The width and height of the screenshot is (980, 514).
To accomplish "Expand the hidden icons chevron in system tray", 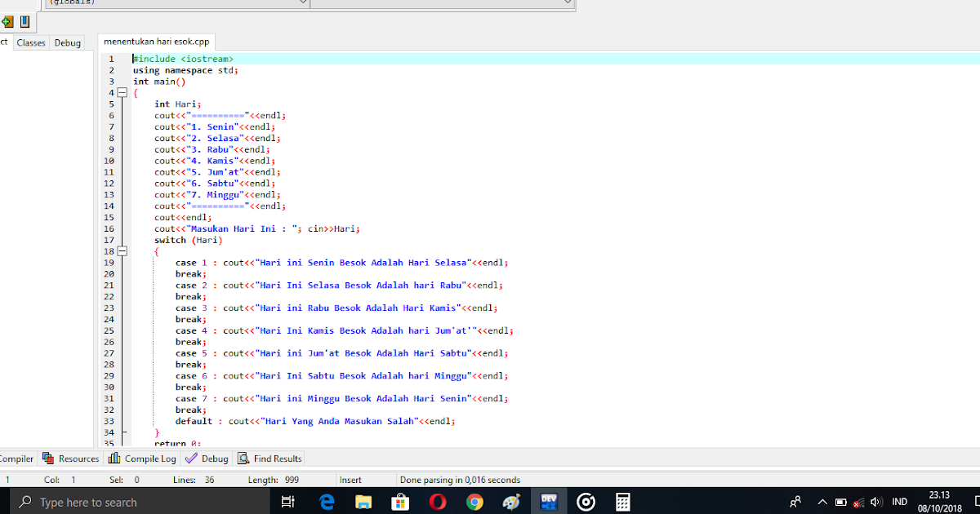I will (x=822, y=501).
